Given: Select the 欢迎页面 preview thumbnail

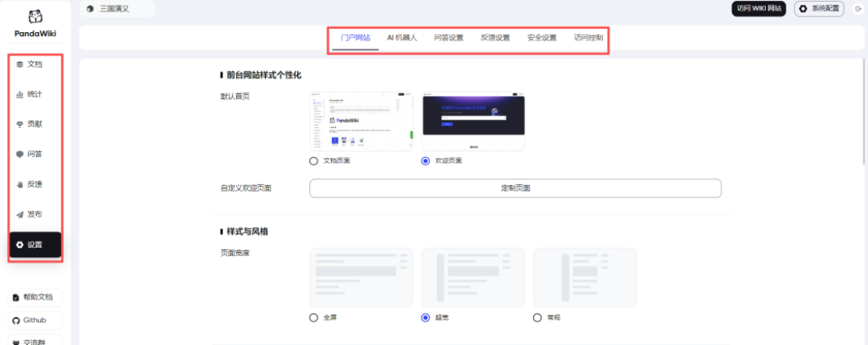Looking at the screenshot, I should coord(473,122).
